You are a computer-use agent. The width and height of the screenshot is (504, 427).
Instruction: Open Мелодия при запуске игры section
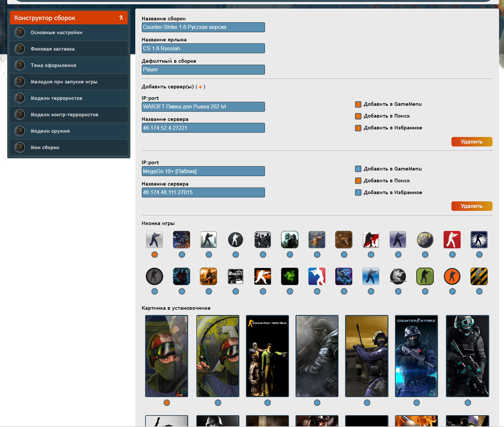(69, 82)
